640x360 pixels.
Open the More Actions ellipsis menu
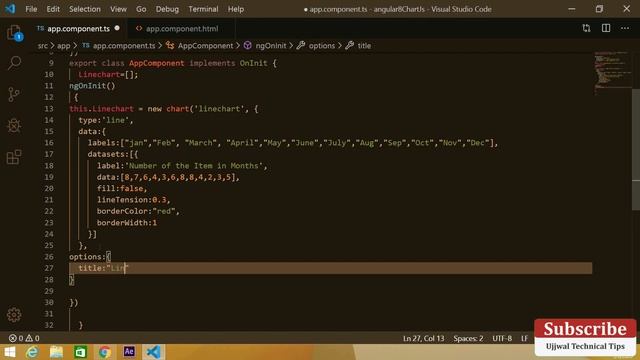click(625, 28)
